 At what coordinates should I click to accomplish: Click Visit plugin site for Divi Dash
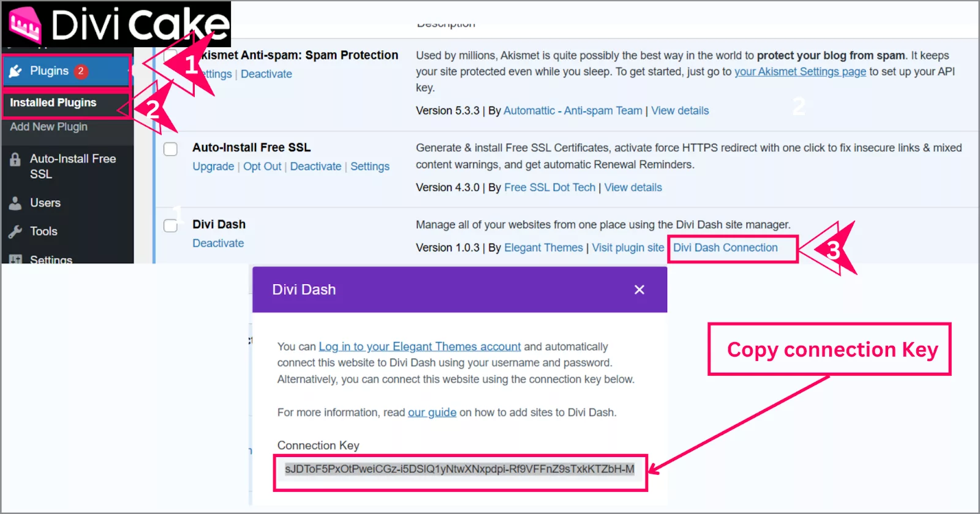(628, 248)
